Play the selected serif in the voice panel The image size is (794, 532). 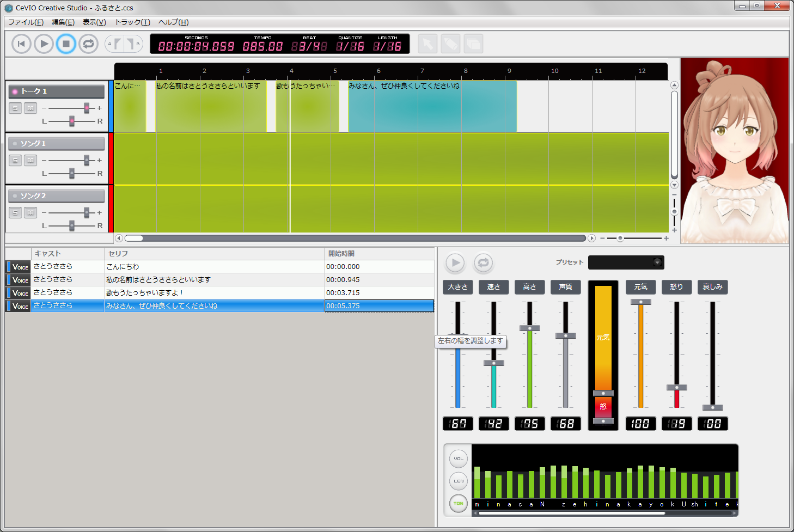click(x=456, y=263)
